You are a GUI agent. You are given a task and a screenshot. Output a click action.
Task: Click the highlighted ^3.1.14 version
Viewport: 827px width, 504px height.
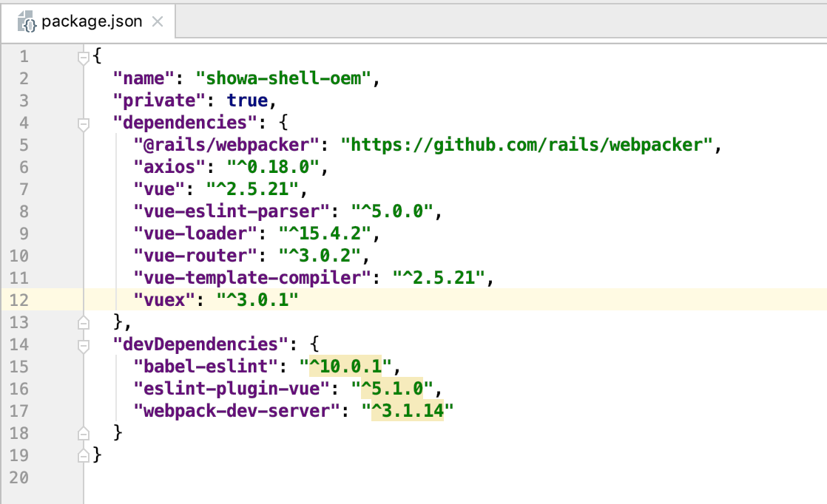(407, 410)
